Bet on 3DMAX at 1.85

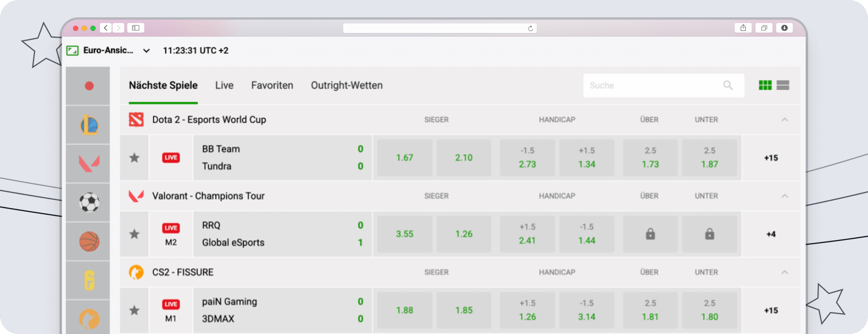point(464,310)
